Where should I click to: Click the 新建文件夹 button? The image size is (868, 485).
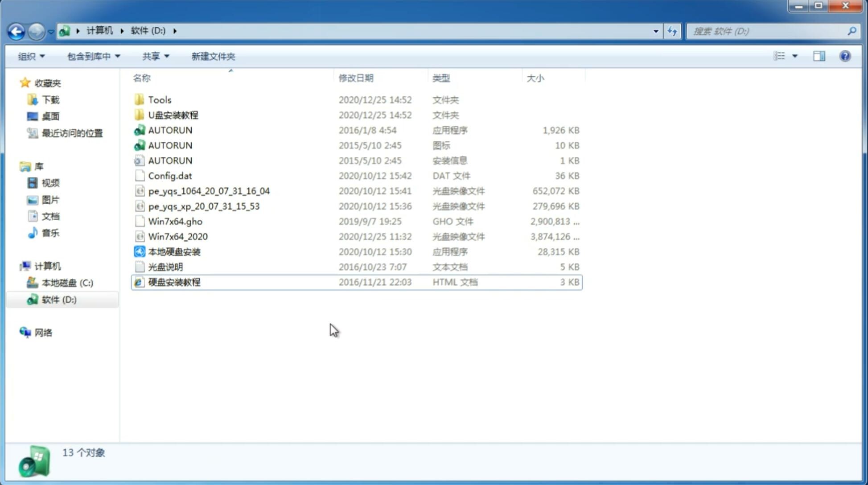(214, 55)
